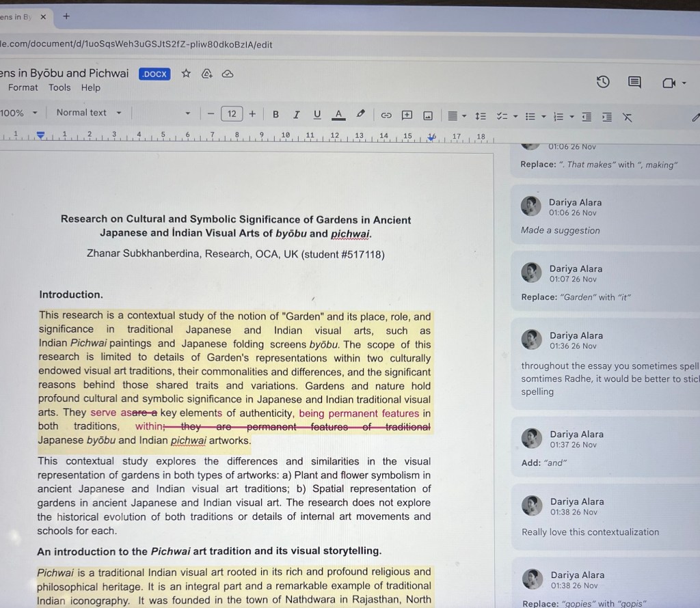Click the .DOCX file badge
This screenshot has height=608, width=700.
(x=154, y=74)
